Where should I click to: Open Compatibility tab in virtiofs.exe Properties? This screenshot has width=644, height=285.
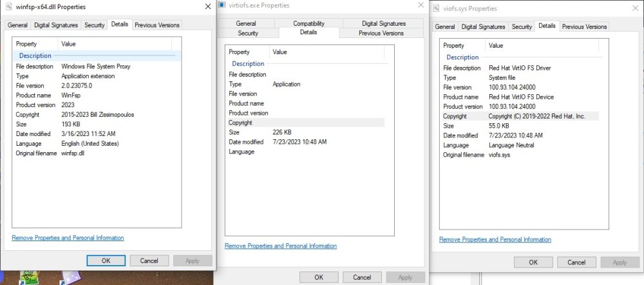pos(309,23)
